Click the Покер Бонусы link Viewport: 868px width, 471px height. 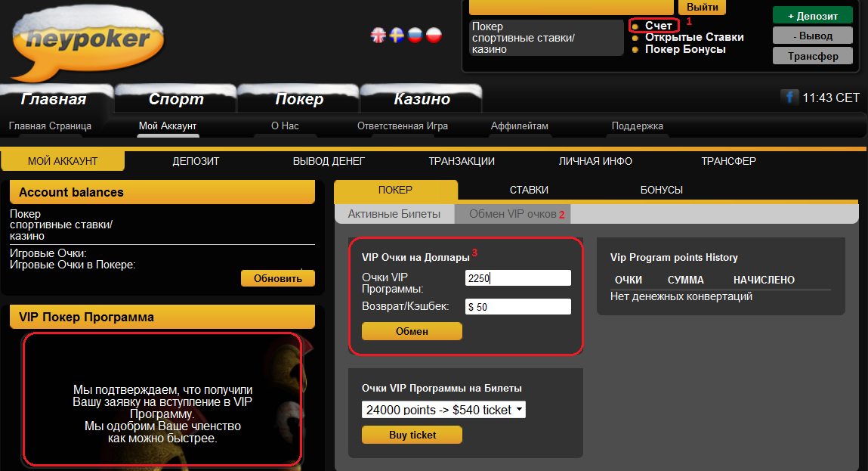coord(684,49)
